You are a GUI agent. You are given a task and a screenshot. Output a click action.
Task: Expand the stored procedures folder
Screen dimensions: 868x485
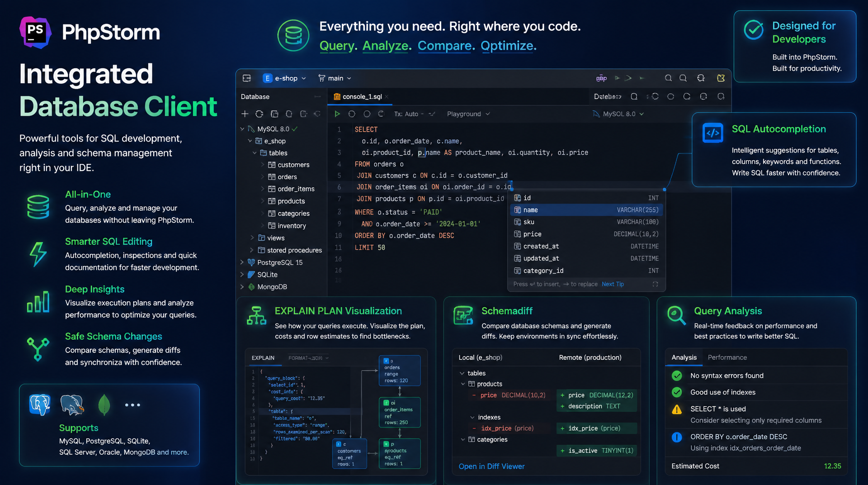(x=252, y=250)
